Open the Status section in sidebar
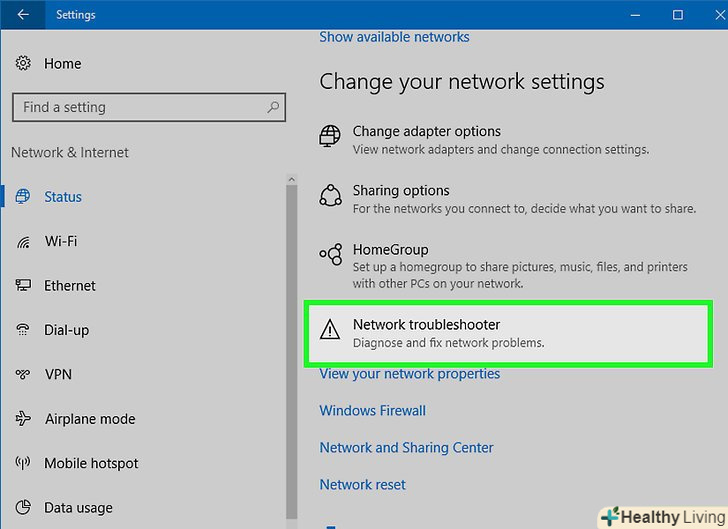 [63, 197]
